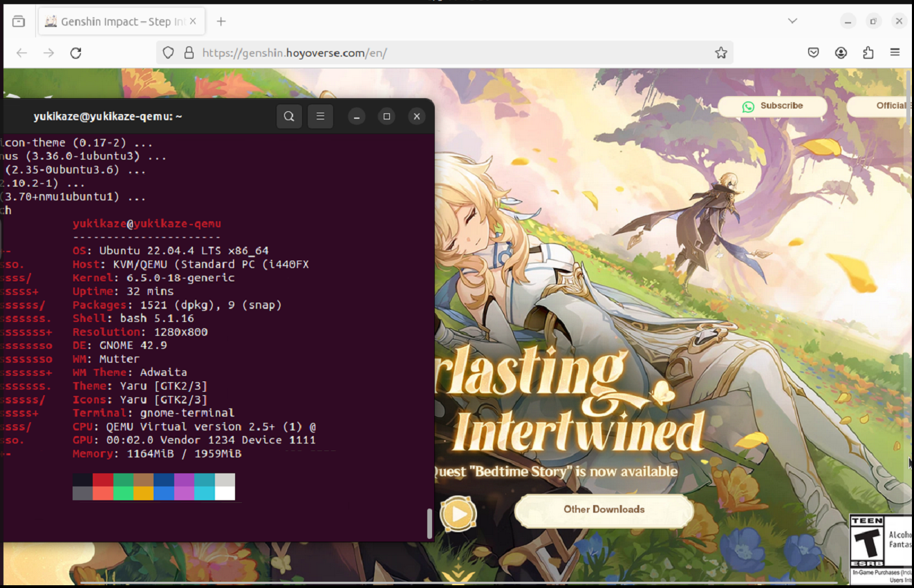Image resolution: width=914 pixels, height=588 pixels.
Task: Close the Genshin Impact browser tab
Action: click(x=193, y=21)
